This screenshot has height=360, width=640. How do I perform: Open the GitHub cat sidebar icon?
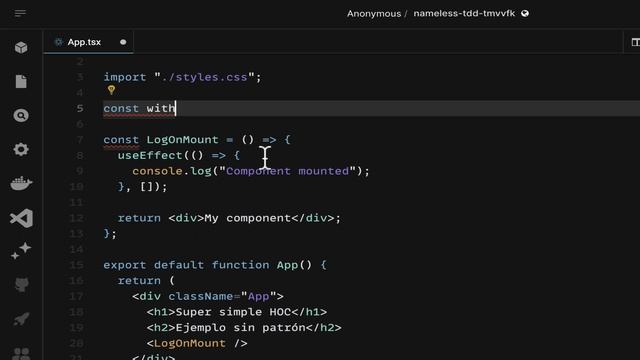click(22, 284)
